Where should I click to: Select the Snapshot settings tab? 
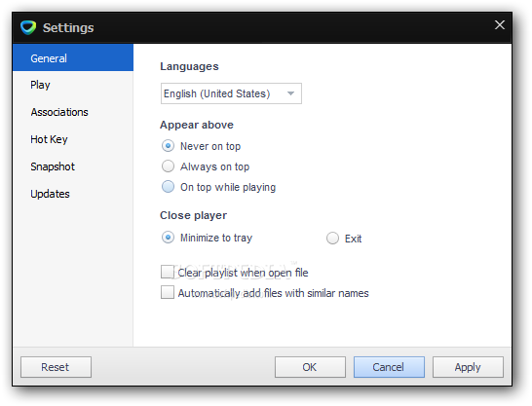(x=73, y=166)
